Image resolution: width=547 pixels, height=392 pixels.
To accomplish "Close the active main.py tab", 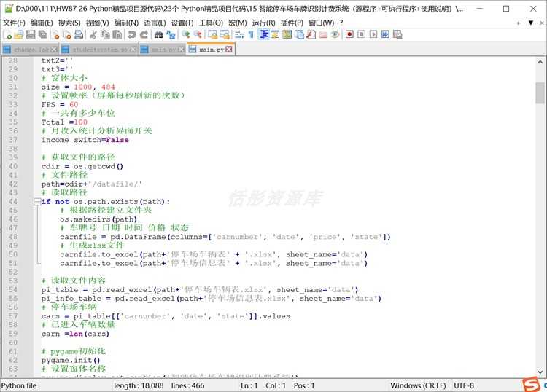I will (x=229, y=50).
